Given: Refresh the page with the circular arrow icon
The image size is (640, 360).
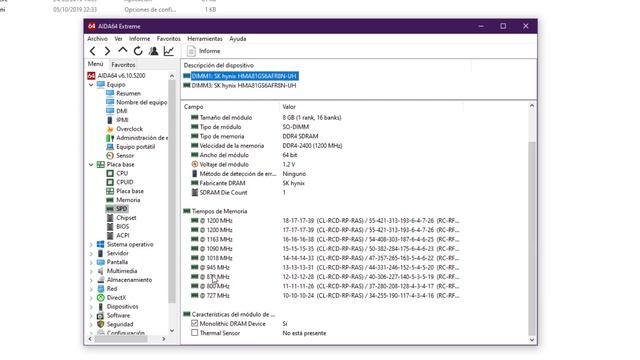Looking at the screenshot, I should 138,51.
